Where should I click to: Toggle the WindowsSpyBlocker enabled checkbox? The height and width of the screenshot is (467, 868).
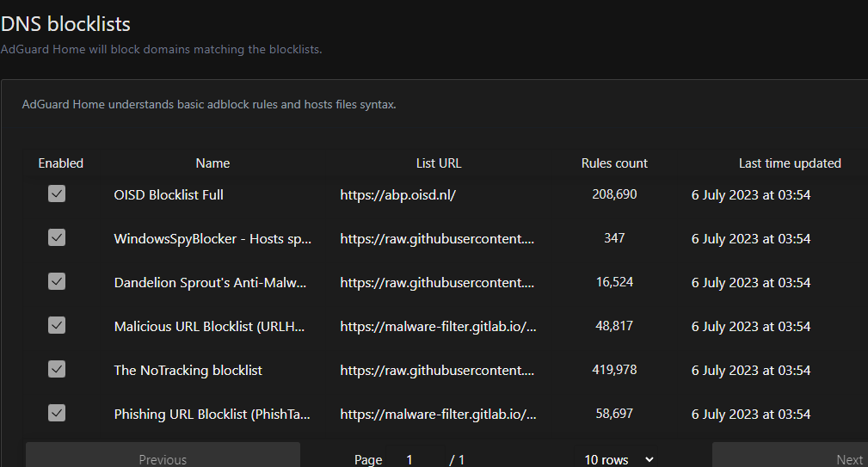pos(57,237)
